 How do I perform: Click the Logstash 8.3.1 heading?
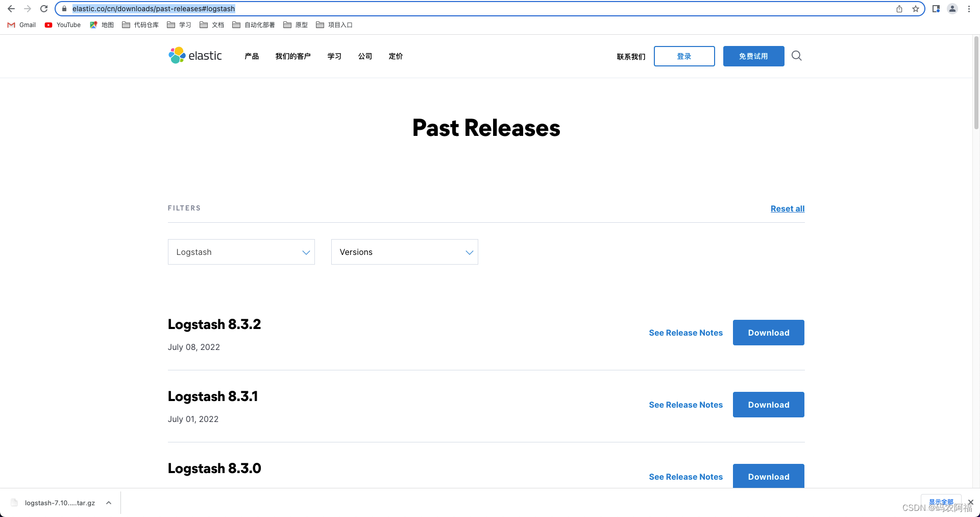click(x=213, y=396)
